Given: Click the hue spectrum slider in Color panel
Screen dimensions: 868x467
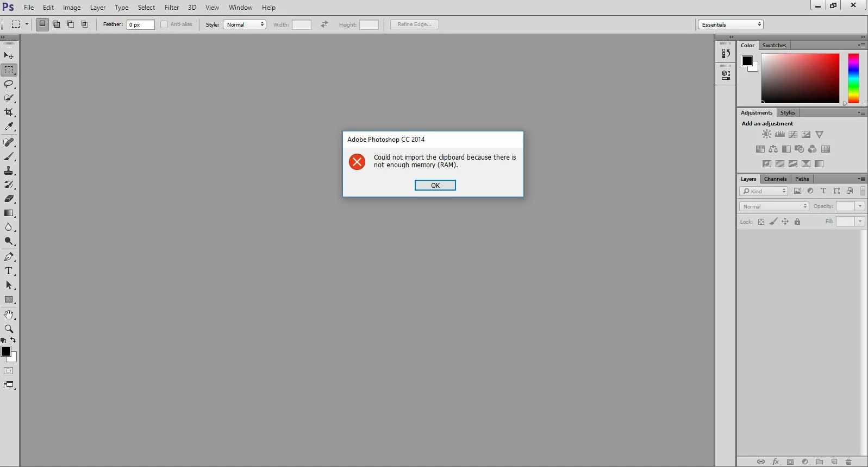Looking at the screenshot, I should 853,78.
